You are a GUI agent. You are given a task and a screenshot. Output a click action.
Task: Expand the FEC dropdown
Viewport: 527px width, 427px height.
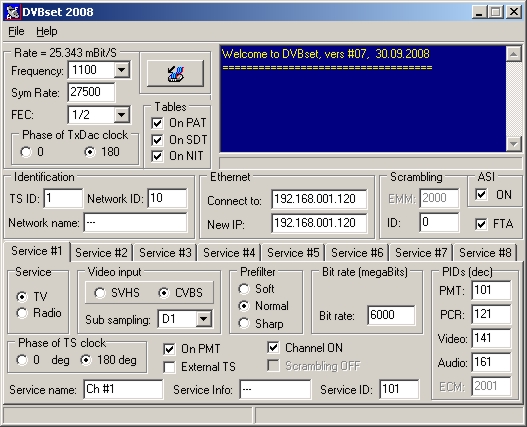(x=121, y=115)
